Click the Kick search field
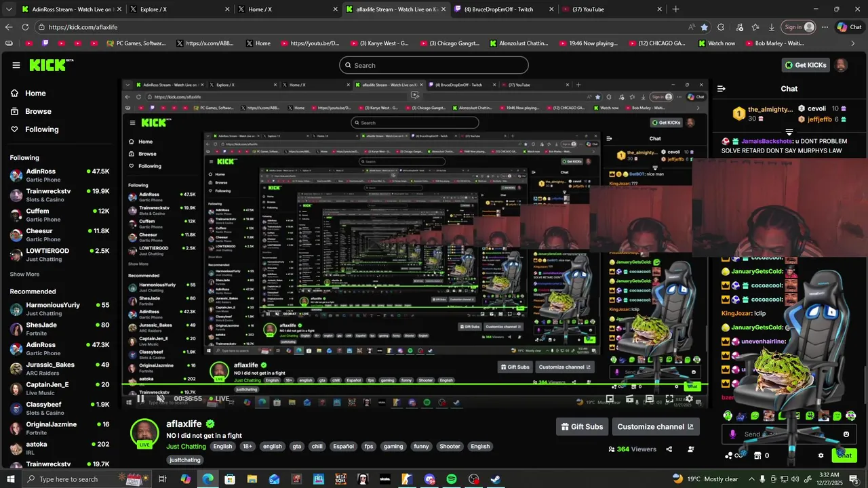The width and height of the screenshot is (868, 488). tap(434, 65)
